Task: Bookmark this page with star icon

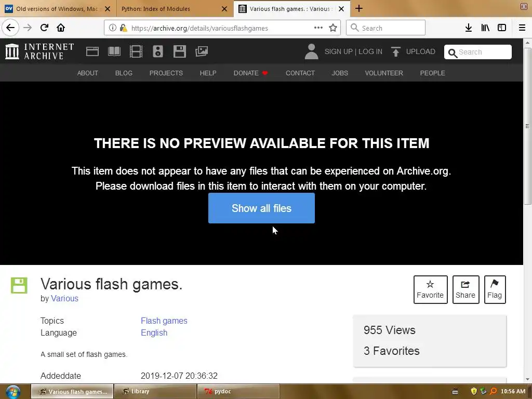Action: [x=333, y=28]
